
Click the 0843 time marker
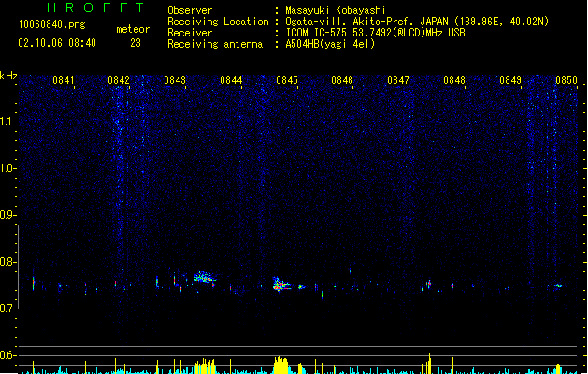pyautogui.click(x=175, y=80)
